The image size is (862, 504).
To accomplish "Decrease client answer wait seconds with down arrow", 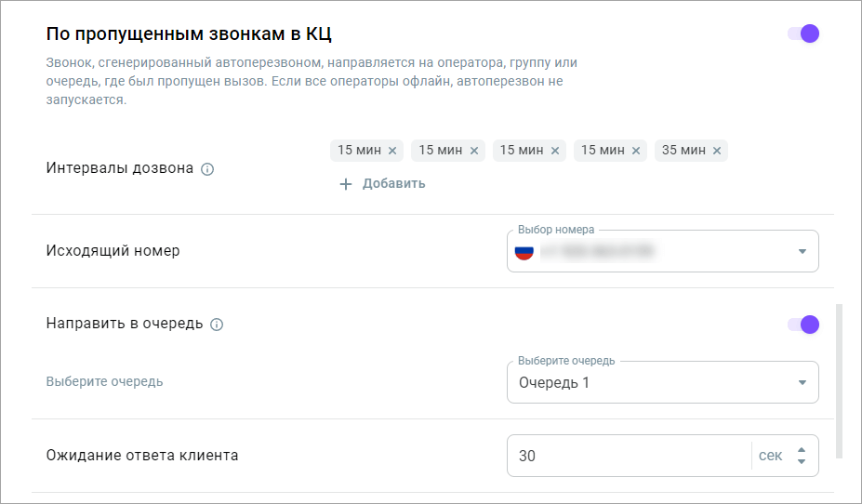I will 802,461.
